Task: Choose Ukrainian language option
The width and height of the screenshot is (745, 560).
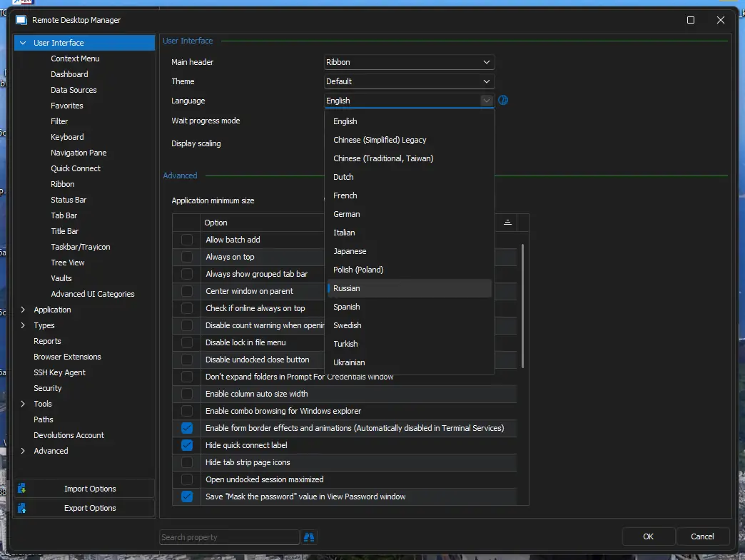Action: pos(409,362)
